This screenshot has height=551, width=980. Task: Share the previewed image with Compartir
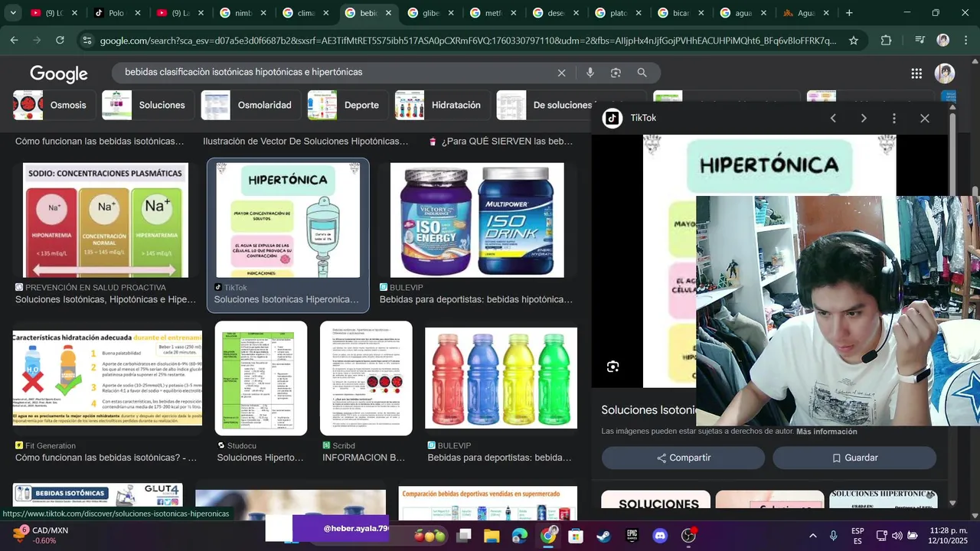pos(683,458)
